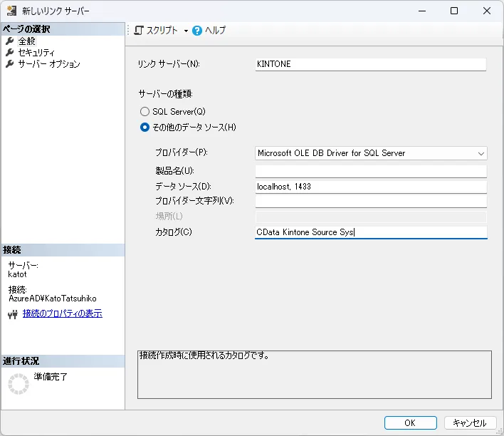504x436 pixels.
Task: Select the 全般 page
Action: coord(26,41)
